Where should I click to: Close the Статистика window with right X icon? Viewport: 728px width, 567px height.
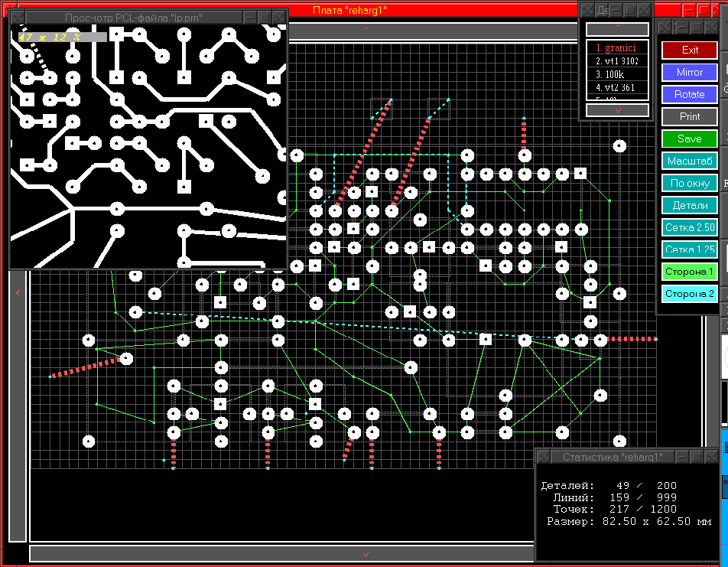711,457
